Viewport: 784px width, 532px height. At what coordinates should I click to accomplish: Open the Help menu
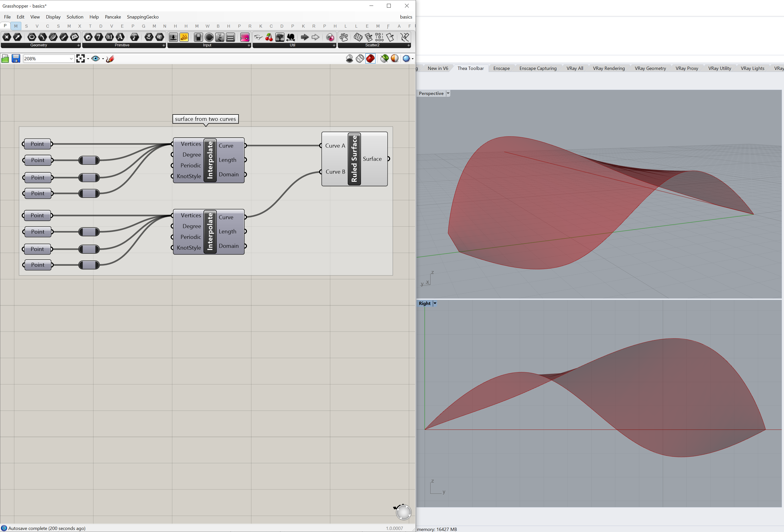(x=93, y=16)
